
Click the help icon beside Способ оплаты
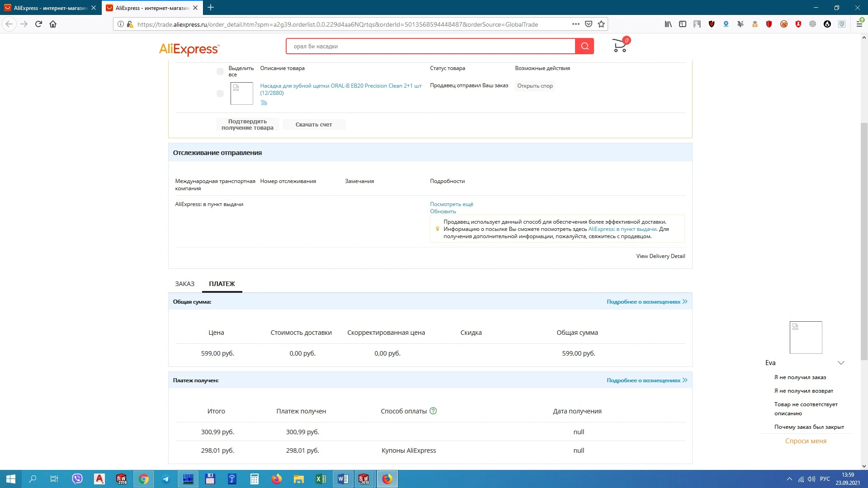(433, 411)
